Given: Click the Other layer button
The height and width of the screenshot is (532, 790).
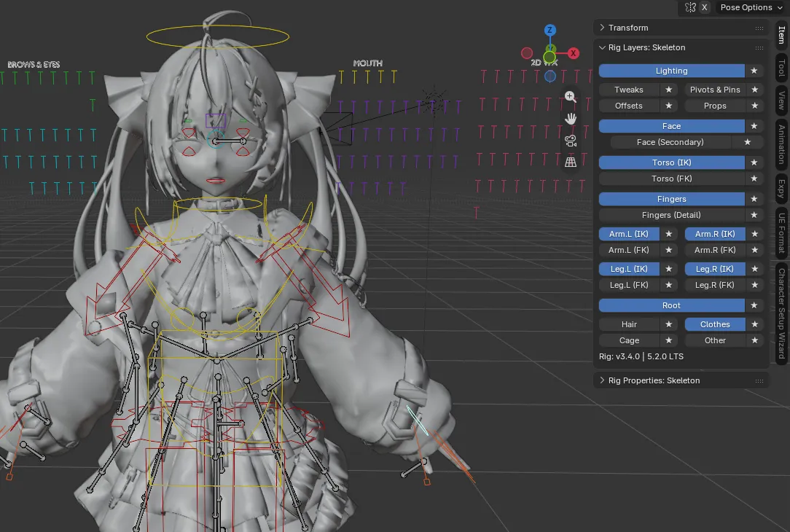Looking at the screenshot, I should point(715,340).
